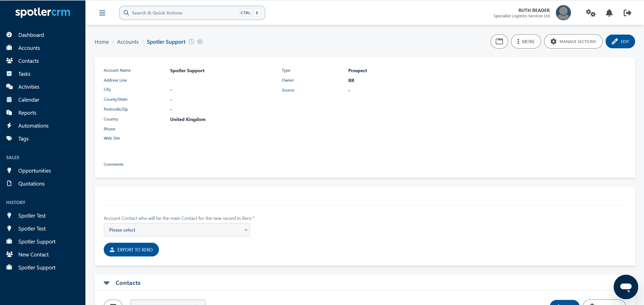Open the notifications bell
This screenshot has width=644, height=305.
point(609,13)
